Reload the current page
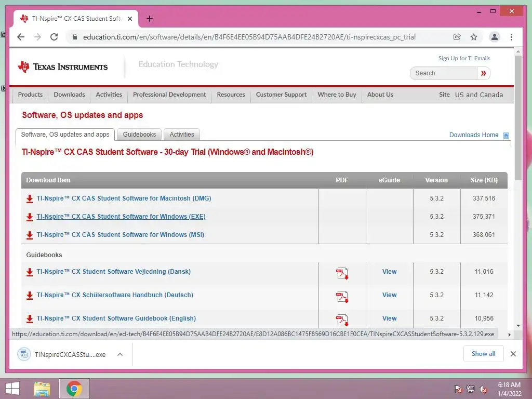The width and height of the screenshot is (532, 399). coord(54,37)
